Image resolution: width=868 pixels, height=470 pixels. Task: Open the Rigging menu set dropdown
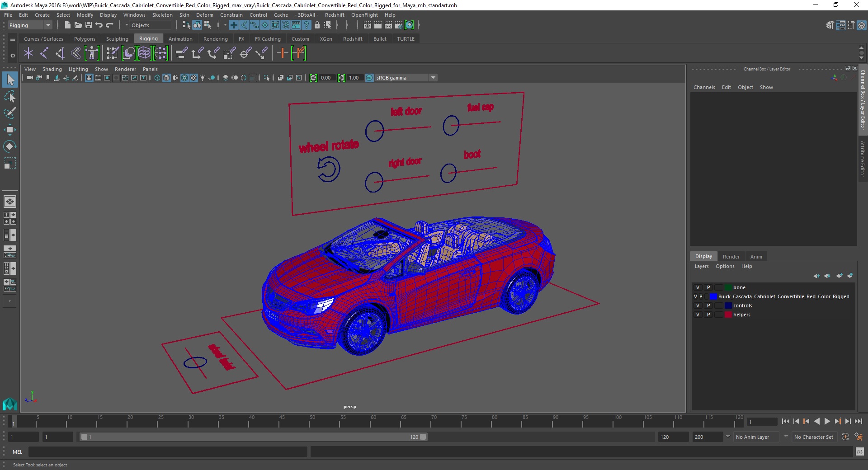(30, 25)
